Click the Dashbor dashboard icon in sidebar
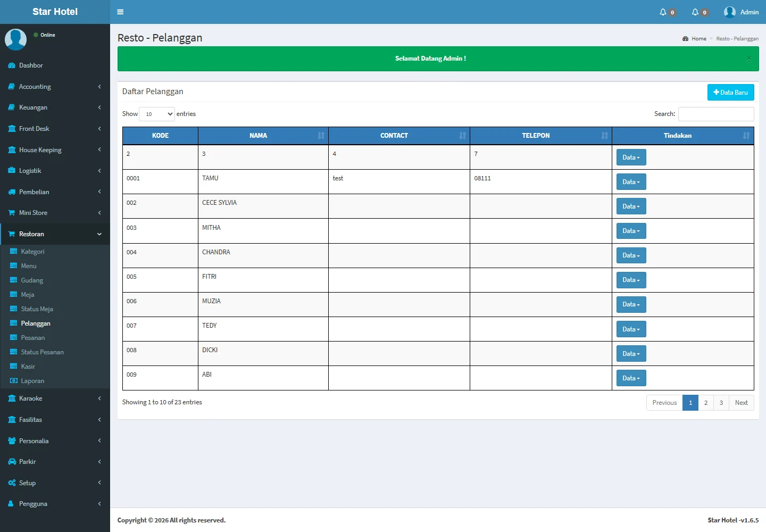766x532 pixels. 12,65
